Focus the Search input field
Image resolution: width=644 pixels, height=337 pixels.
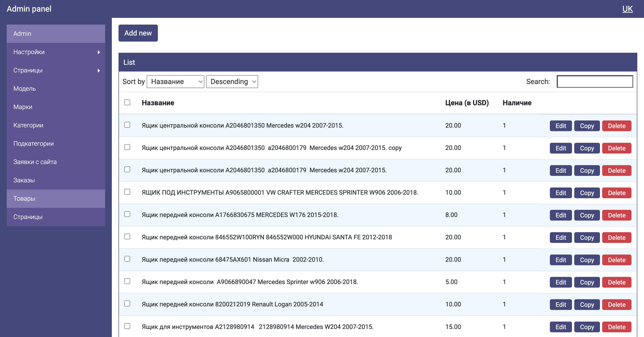595,81
